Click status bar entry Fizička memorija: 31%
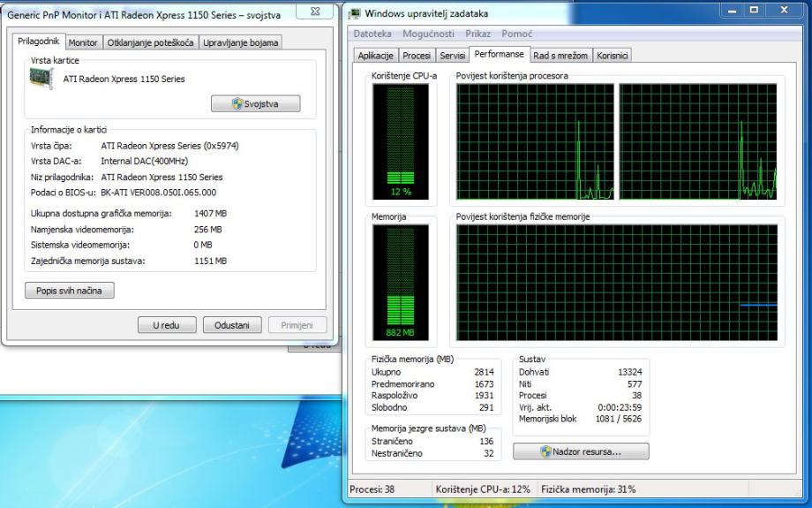The image size is (812, 508). (x=589, y=489)
